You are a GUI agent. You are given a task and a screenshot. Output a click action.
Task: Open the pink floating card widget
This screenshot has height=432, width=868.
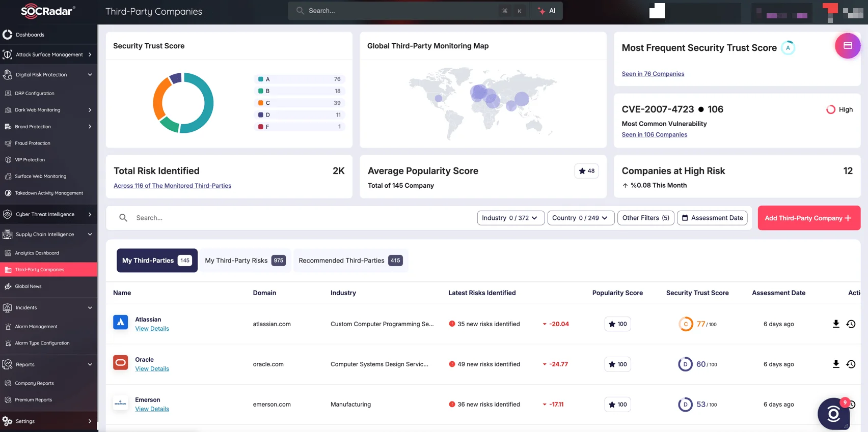[848, 46]
